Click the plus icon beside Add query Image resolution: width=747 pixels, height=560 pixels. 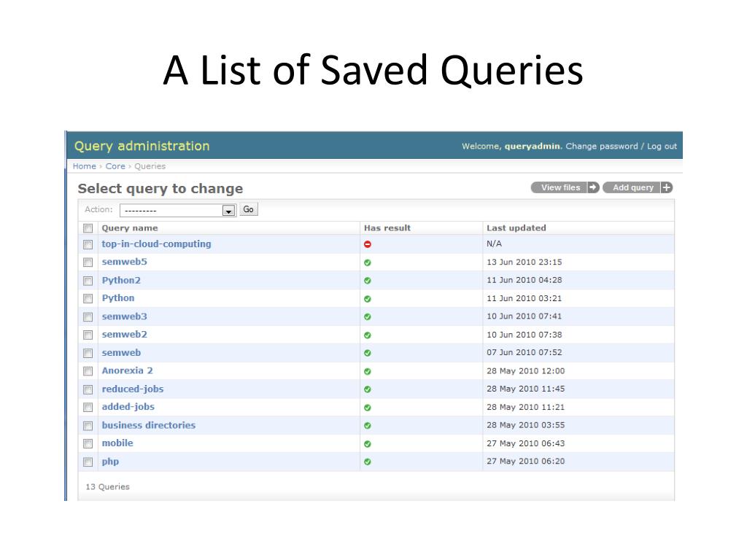coord(667,187)
